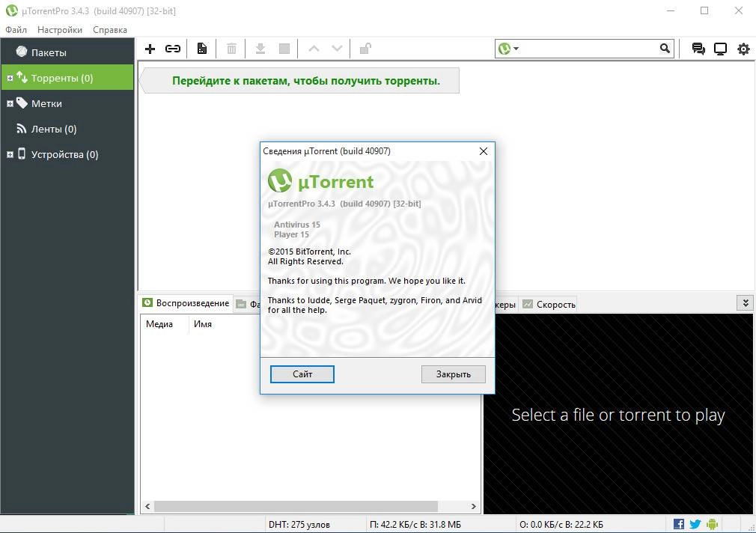Open Facebook from the status bar icon
This screenshot has width=756, height=533.
tap(678, 523)
